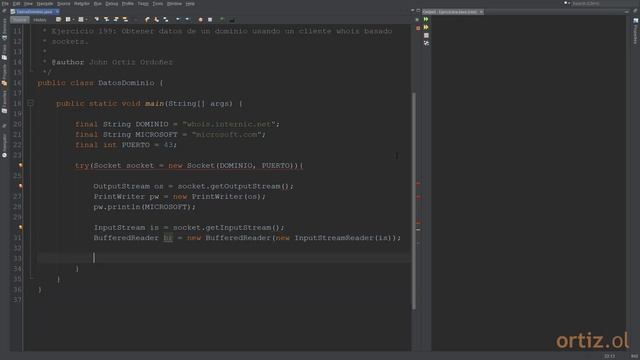
Task: Open the Services side panel
Action: (4, 29)
